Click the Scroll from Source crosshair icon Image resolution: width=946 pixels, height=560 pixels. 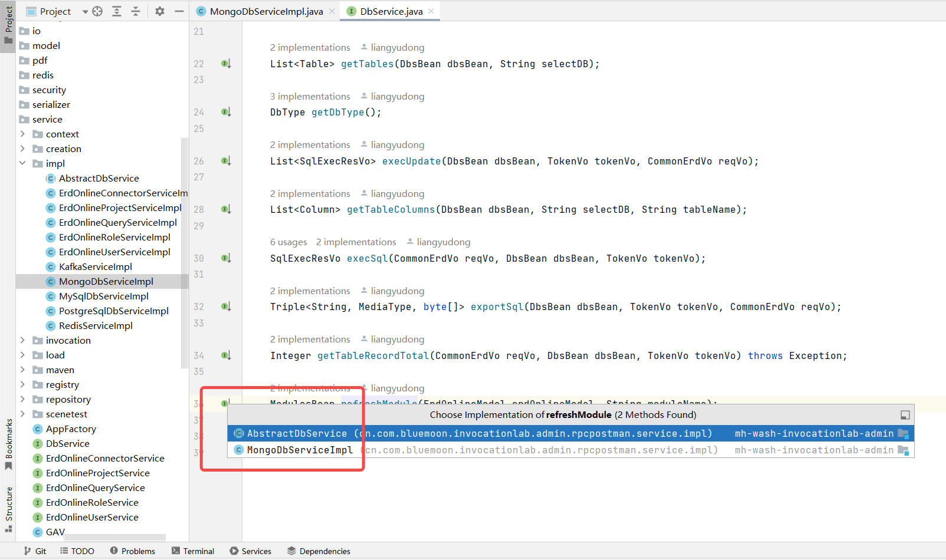click(97, 11)
